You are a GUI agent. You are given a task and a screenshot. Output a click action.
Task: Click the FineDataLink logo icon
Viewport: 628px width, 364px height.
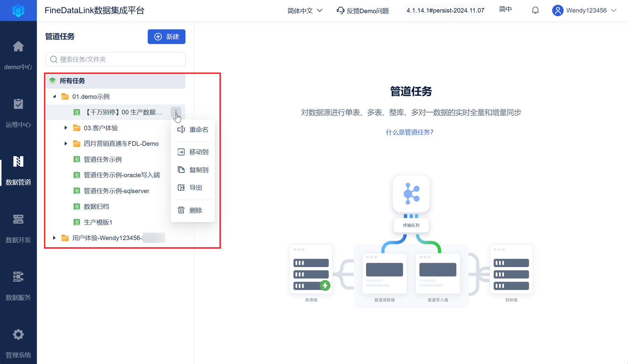pos(18,10)
